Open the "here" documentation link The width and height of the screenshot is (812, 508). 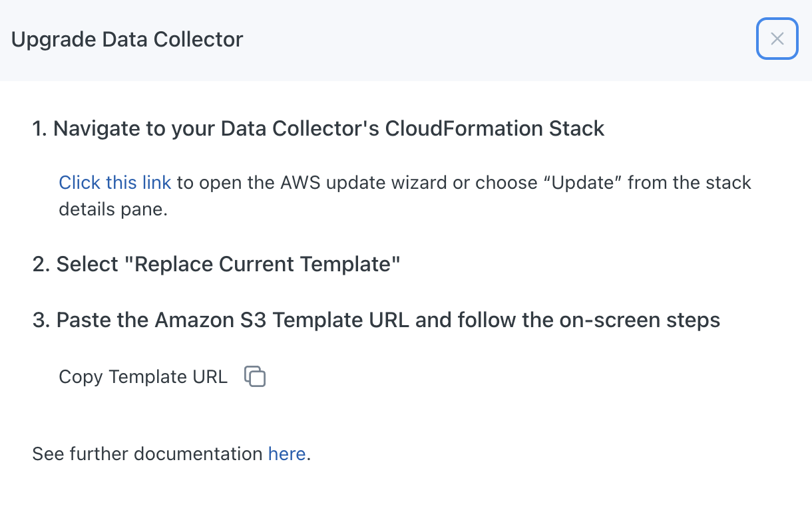click(x=286, y=454)
